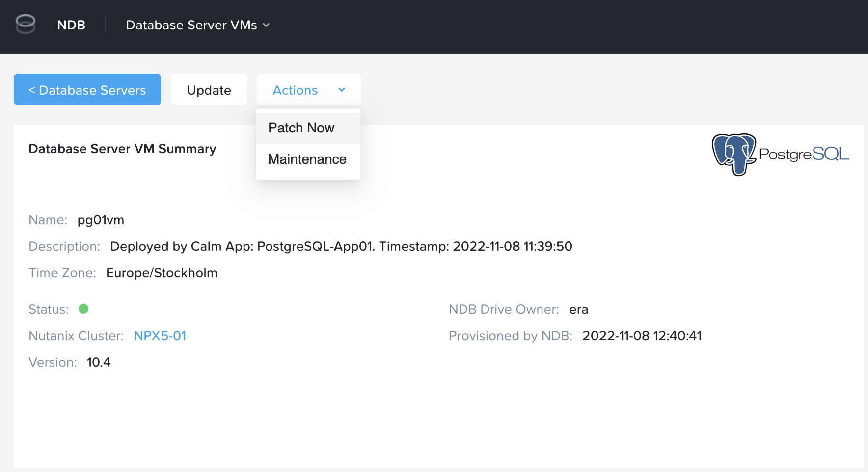Open the Database Server VMs dropdown
This screenshot has width=868, height=472.
[197, 25]
